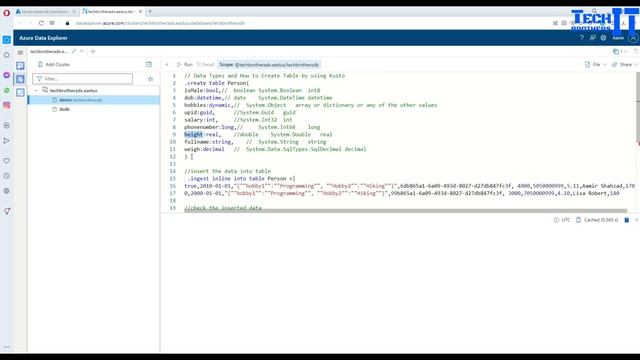Viewport: 640px width, 360px height.
Task: Click the UTC timezone indicator
Action: (x=562, y=220)
